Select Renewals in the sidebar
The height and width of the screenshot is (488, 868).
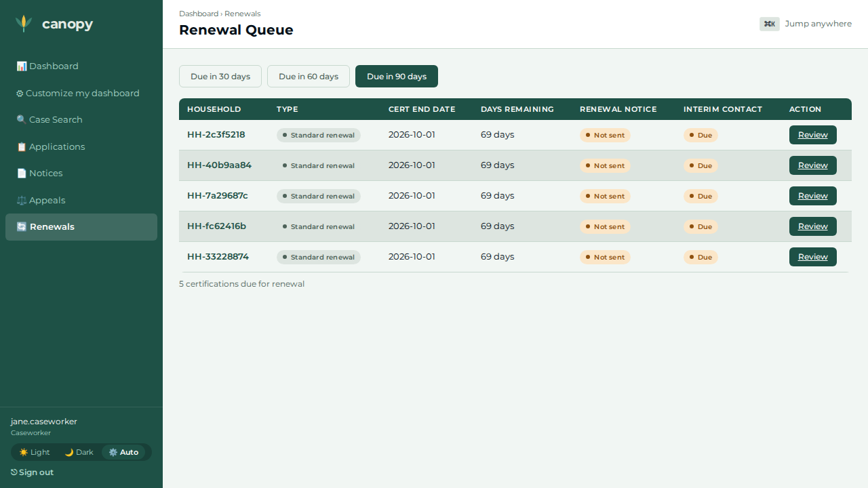tap(81, 227)
